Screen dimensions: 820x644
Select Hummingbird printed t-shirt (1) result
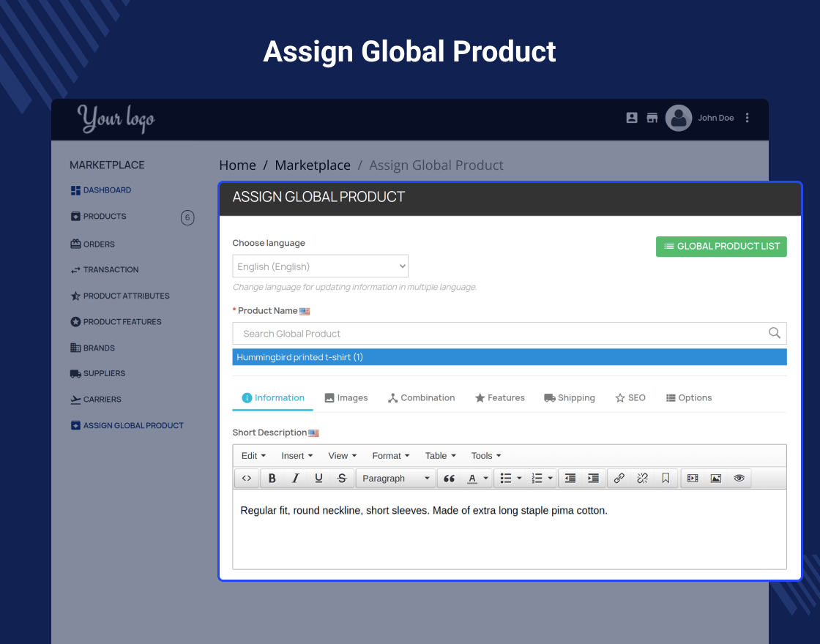[x=510, y=357]
